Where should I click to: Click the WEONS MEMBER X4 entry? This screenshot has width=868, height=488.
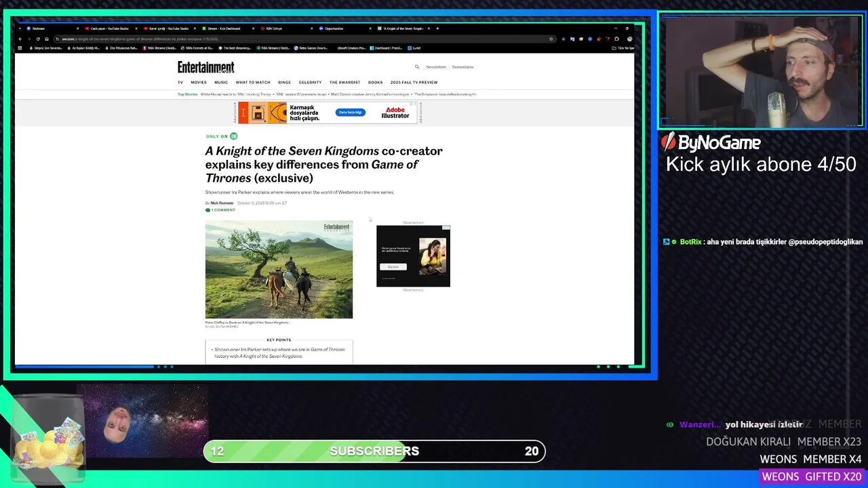click(x=810, y=459)
